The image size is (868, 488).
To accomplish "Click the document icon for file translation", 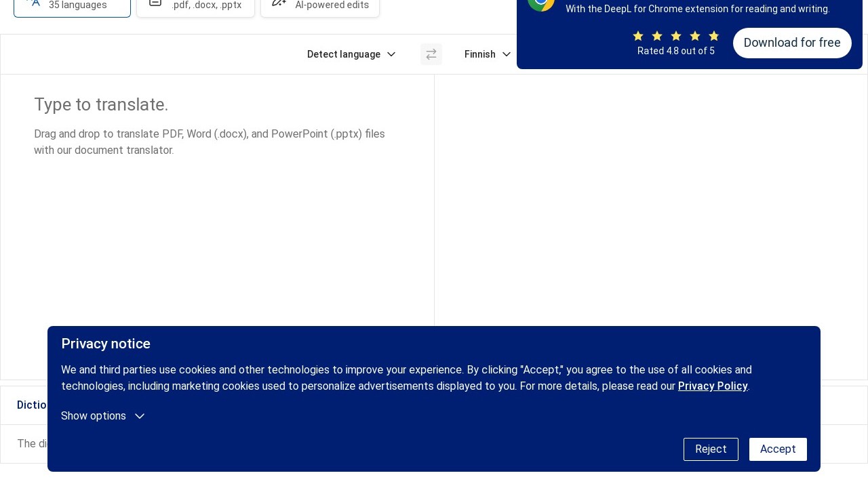I will coord(155,3).
